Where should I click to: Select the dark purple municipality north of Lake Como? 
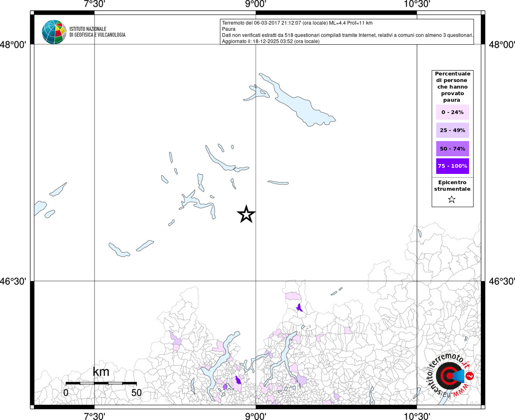point(300,307)
